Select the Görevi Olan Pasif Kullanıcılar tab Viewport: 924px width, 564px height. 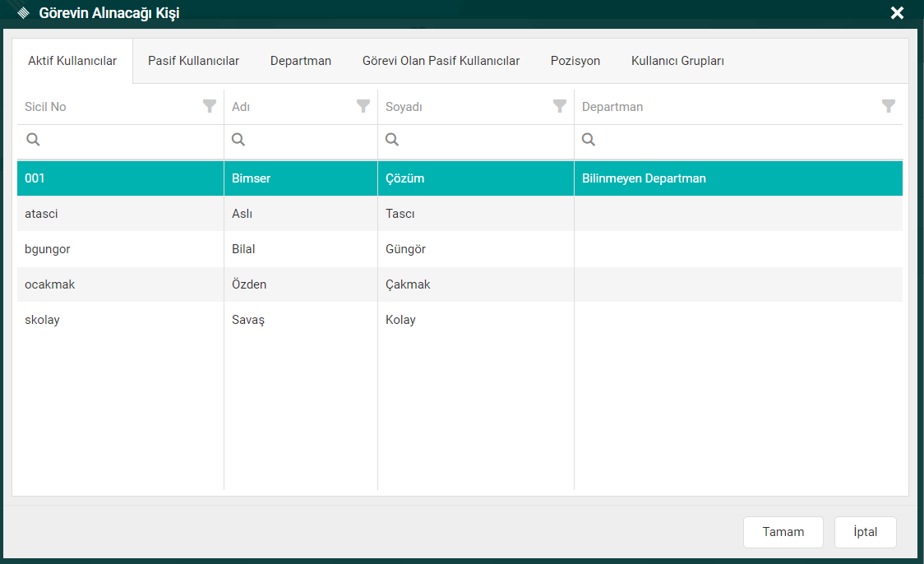click(x=441, y=61)
